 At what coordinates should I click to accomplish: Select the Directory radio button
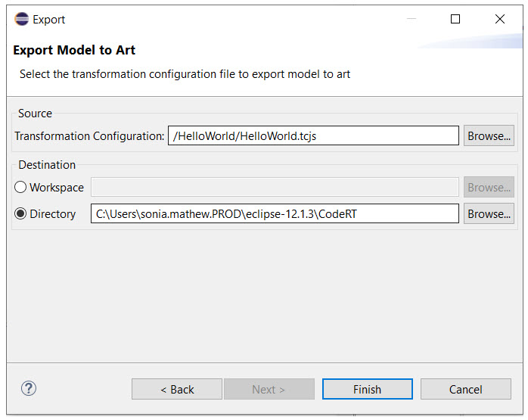pos(20,213)
